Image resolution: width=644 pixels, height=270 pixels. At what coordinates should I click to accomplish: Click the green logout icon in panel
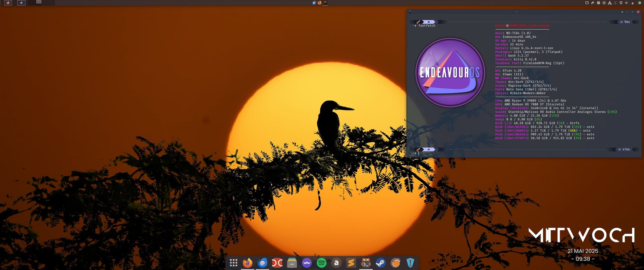[x=640, y=3]
